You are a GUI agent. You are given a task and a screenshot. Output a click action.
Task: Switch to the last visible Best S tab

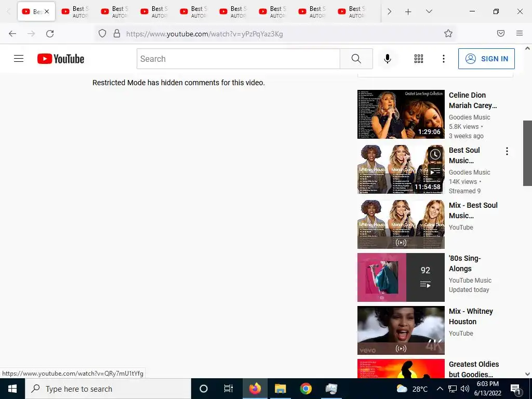352,11
